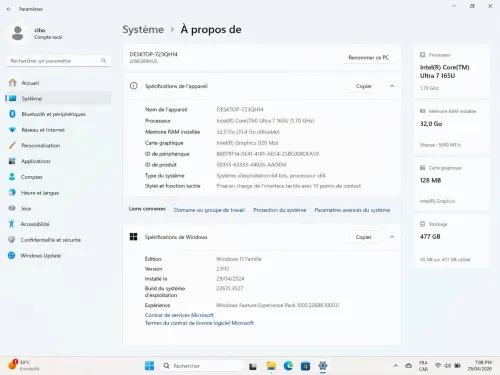Viewport: 500px width, 375px height.
Task: Open the clock and date flyout
Action: point(480,366)
